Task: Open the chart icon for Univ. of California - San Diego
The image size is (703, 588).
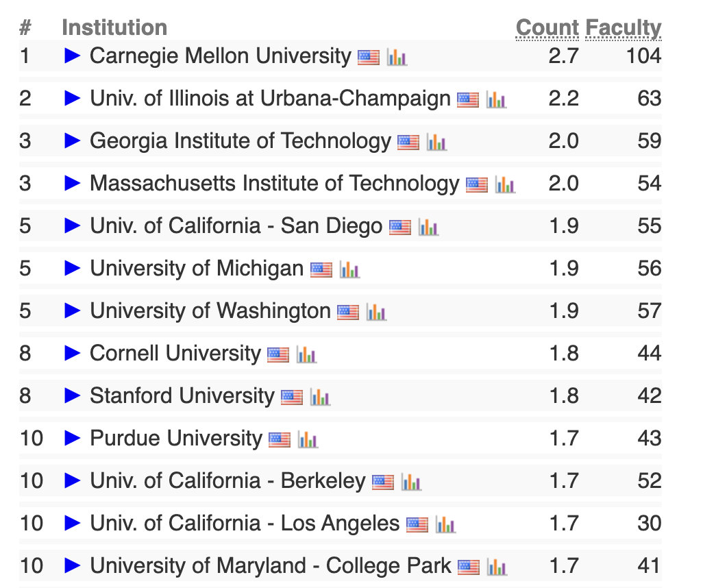Action: [428, 228]
